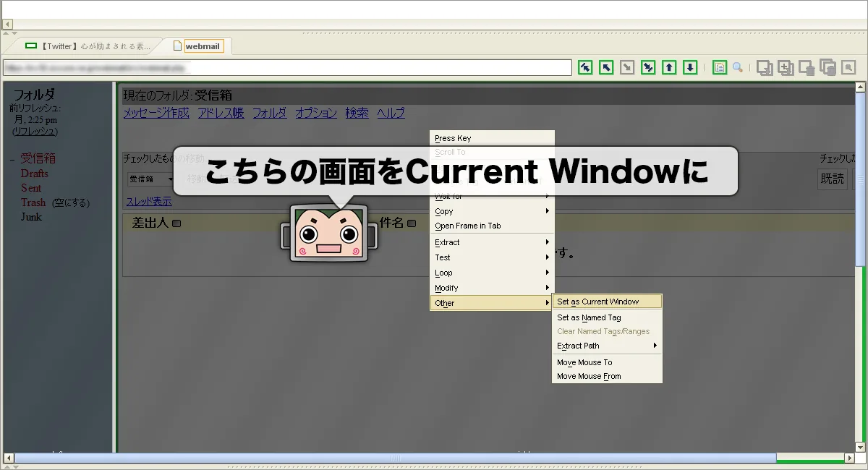Click the stacked windows with trash icon

click(x=828, y=68)
